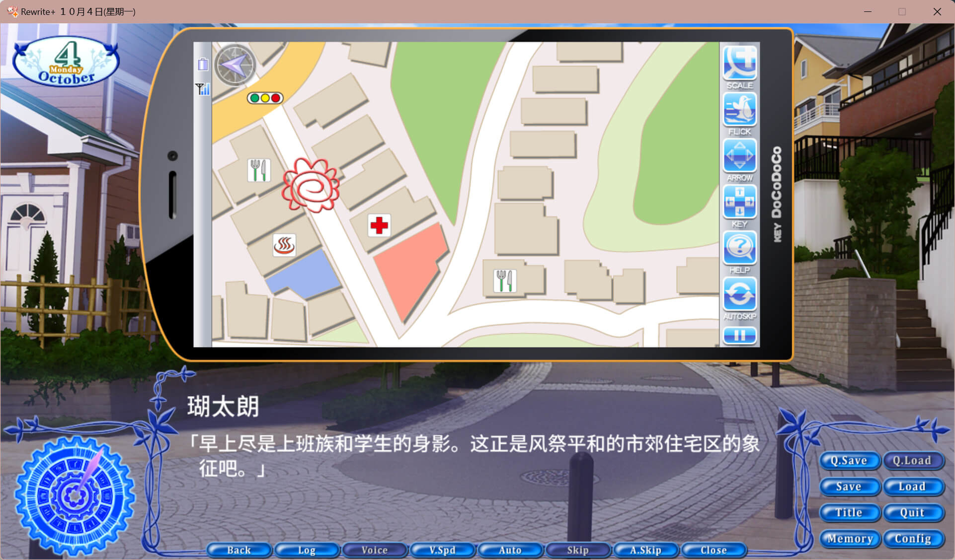Viewport: 955px width, 560px height.
Task: Tap the compass arrow on the map
Action: tap(235, 65)
